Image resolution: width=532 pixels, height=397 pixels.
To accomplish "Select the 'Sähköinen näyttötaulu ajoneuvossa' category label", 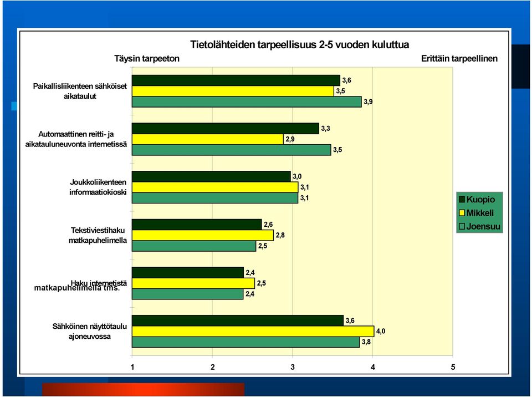I will coord(90,332).
